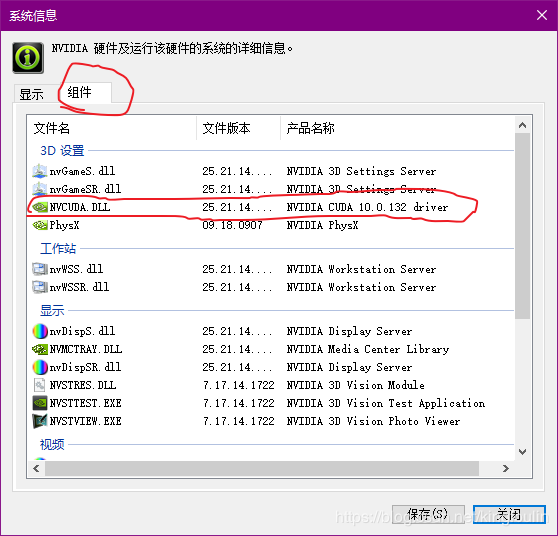Select the PhysX row name
Screen dimensions: 558x536
(64, 225)
